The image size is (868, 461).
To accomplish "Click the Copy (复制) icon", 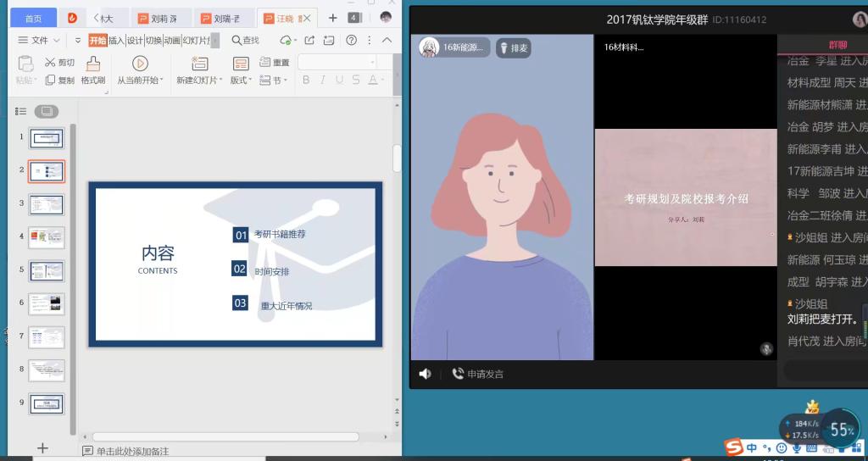I will 49,81.
